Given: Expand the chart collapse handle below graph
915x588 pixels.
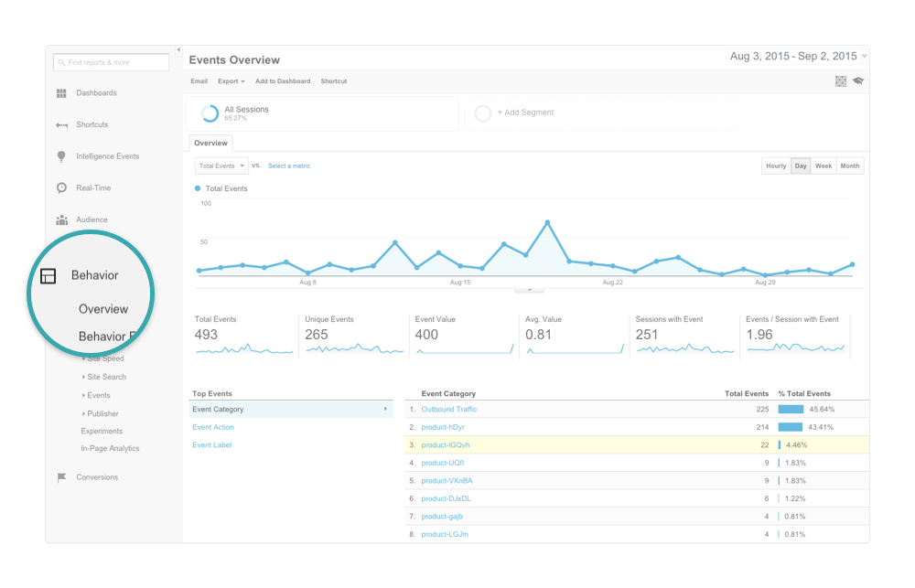Looking at the screenshot, I should coord(529,290).
